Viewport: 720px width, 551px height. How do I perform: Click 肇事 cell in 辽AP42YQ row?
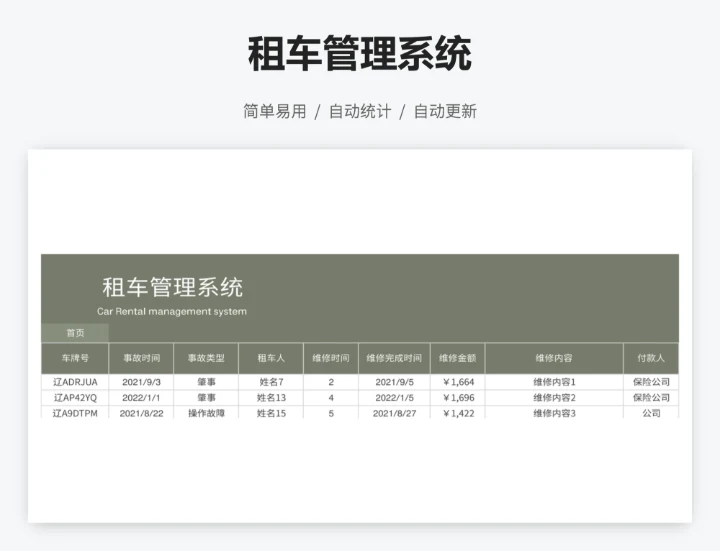tap(206, 398)
